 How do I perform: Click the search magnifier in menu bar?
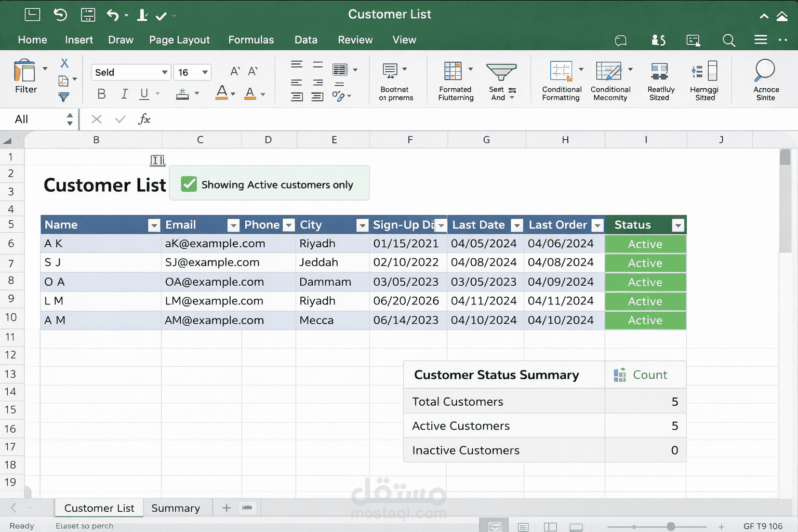click(728, 40)
